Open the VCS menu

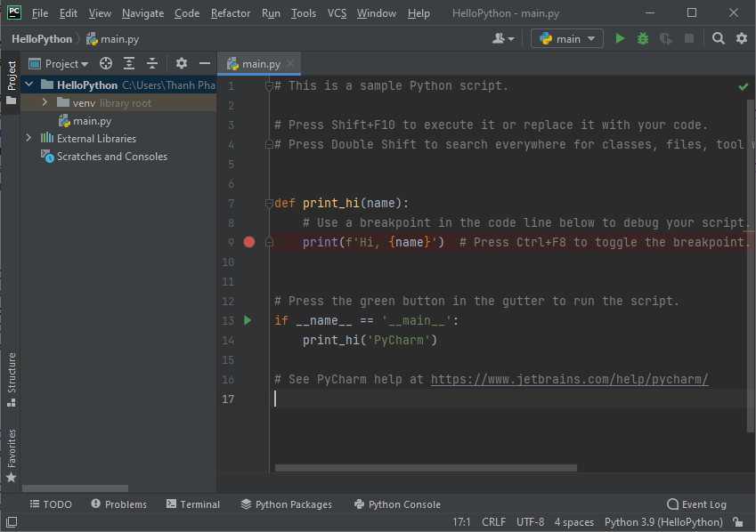tap(337, 13)
